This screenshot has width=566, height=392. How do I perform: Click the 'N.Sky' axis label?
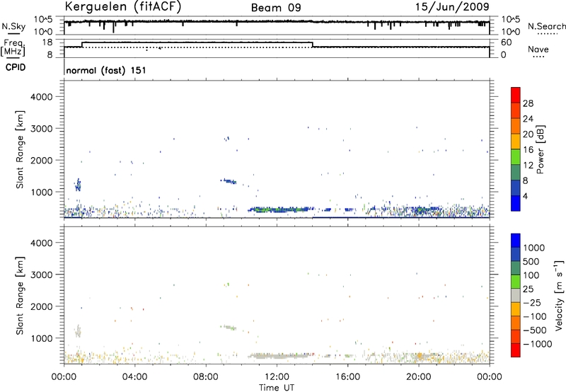coord(13,26)
